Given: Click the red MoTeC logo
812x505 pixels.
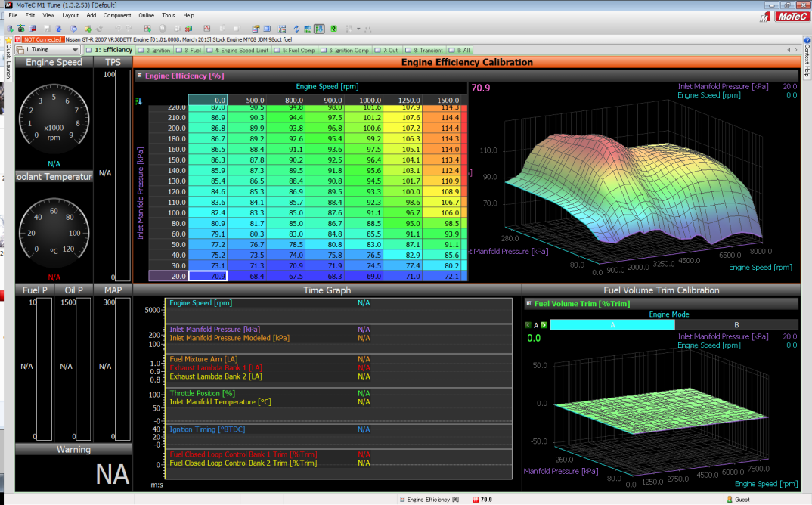Looking at the screenshot, I should click(x=792, y=17).
